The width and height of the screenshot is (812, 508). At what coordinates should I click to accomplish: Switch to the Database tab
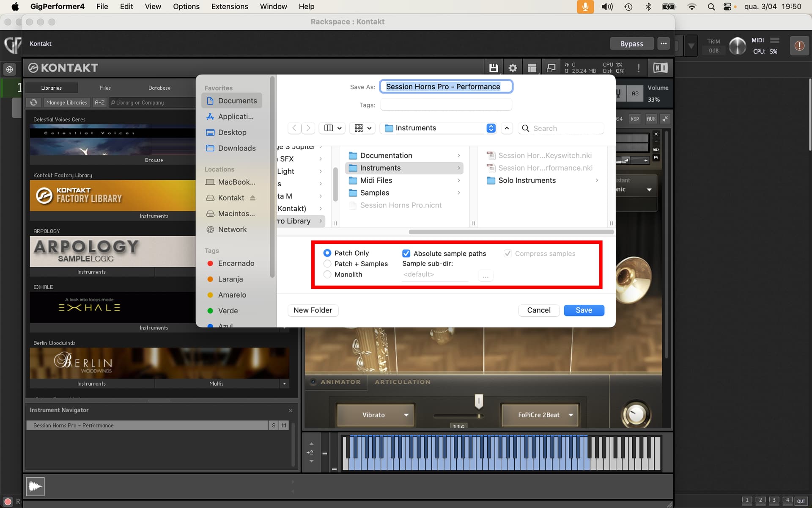(x=159, y=88)
